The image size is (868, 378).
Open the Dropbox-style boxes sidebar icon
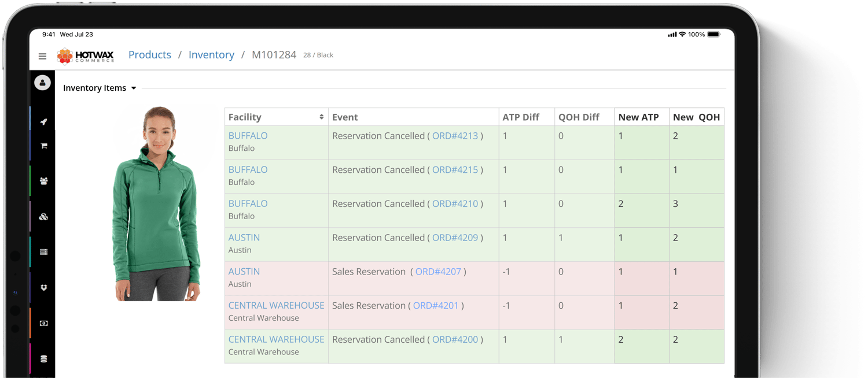tap(43, 287)
